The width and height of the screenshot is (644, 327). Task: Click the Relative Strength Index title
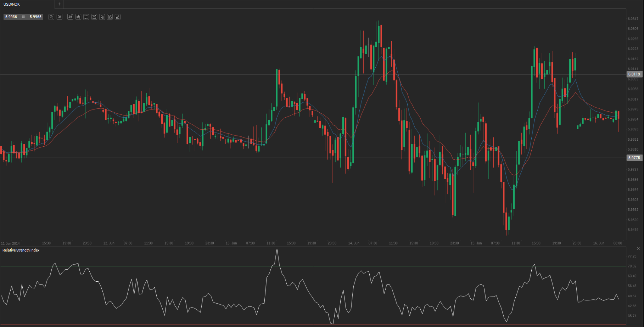click(x=21, y=250)
